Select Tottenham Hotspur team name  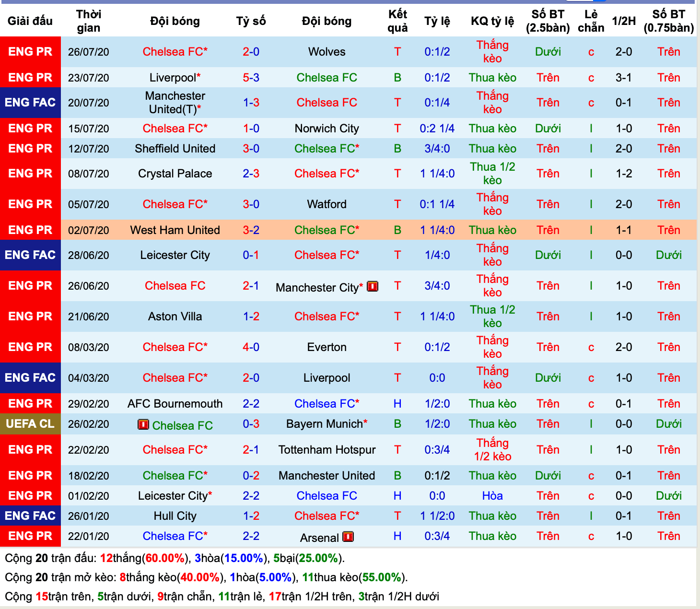pyautogui.click(x=327, y=450)
